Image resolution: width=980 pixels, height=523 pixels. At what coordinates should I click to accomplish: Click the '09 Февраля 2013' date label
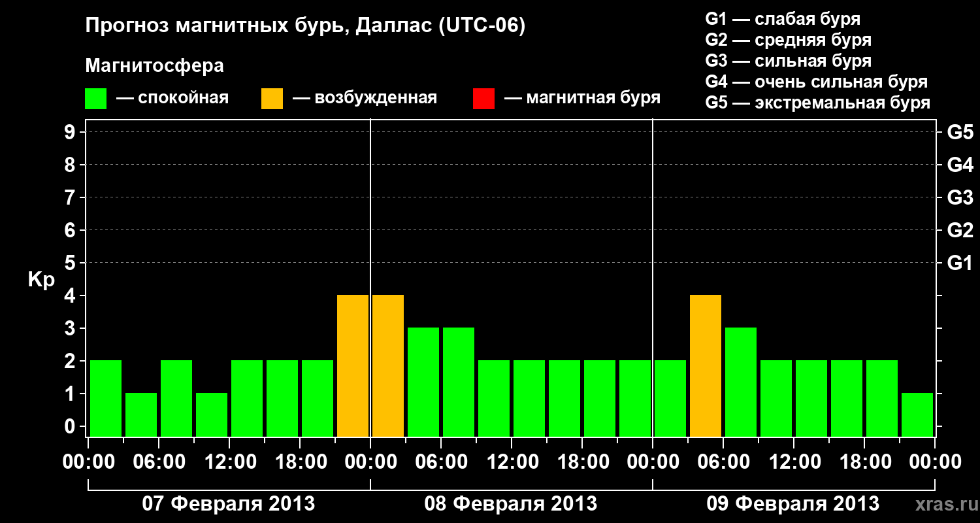[793, 504]
